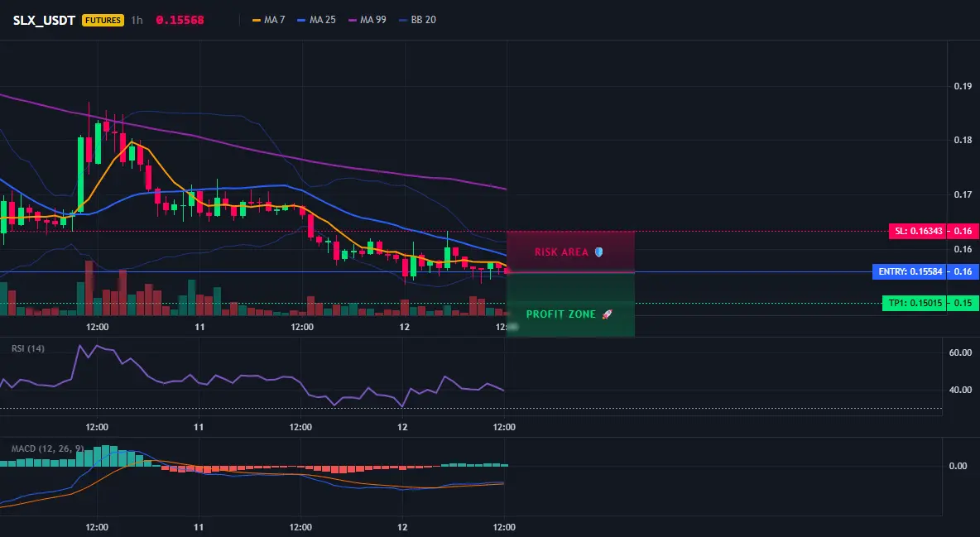Click the 40.00 RSI axis value
This screenshot has height=537, width=980.
(x=960, y=390)
